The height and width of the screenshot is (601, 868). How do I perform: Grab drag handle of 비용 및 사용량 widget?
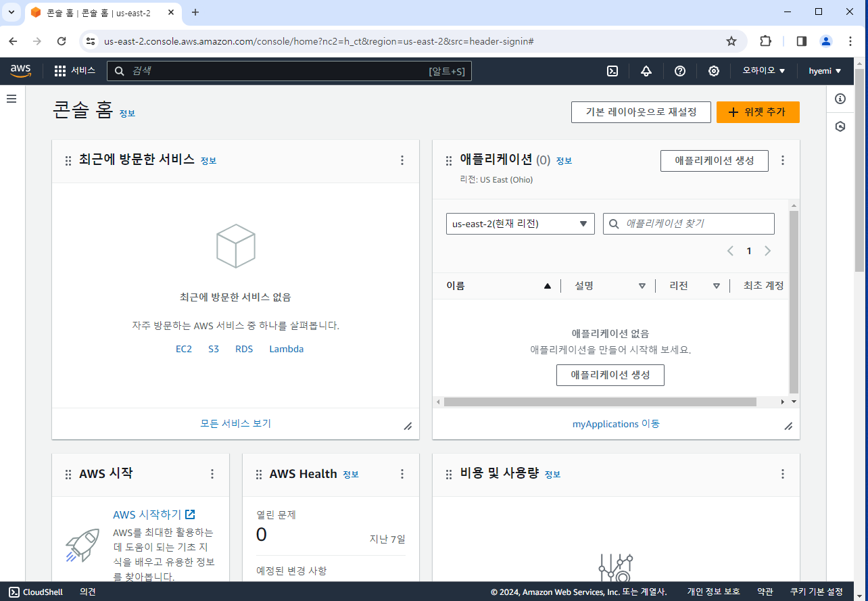[449, 475]
